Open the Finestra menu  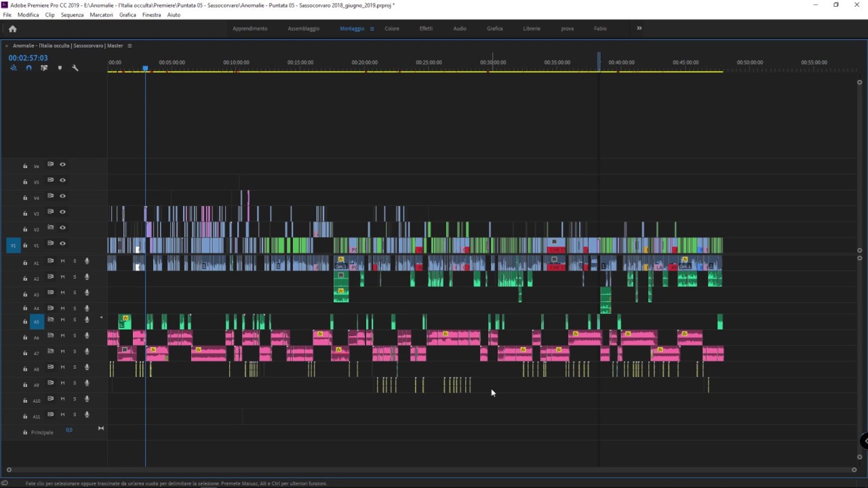[152, 15]
